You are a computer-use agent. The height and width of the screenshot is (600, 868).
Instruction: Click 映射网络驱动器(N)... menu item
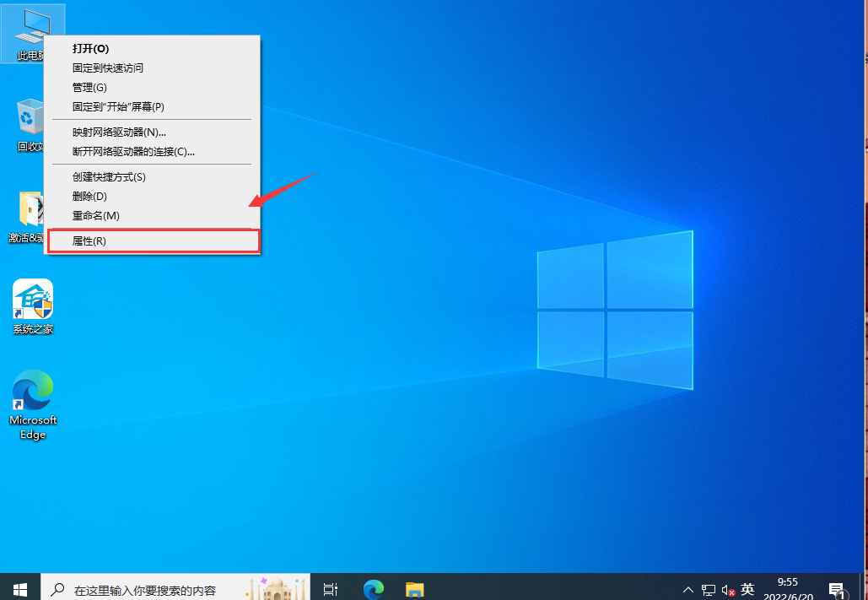[119, 132]
